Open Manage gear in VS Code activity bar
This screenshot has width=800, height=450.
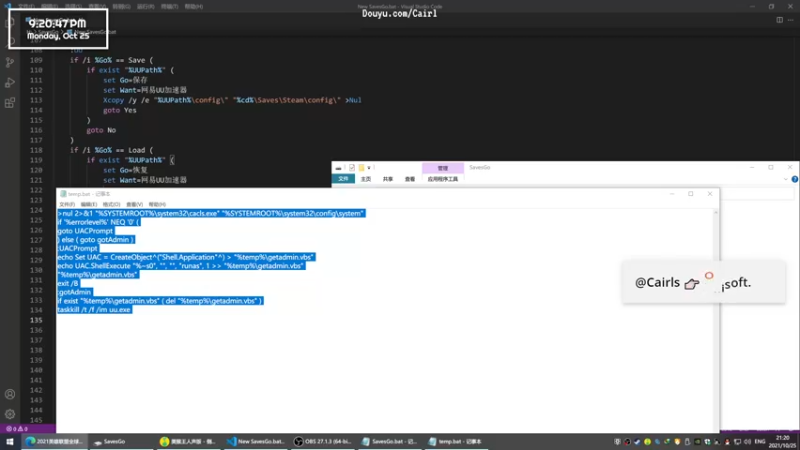click(x=10, y=414)
